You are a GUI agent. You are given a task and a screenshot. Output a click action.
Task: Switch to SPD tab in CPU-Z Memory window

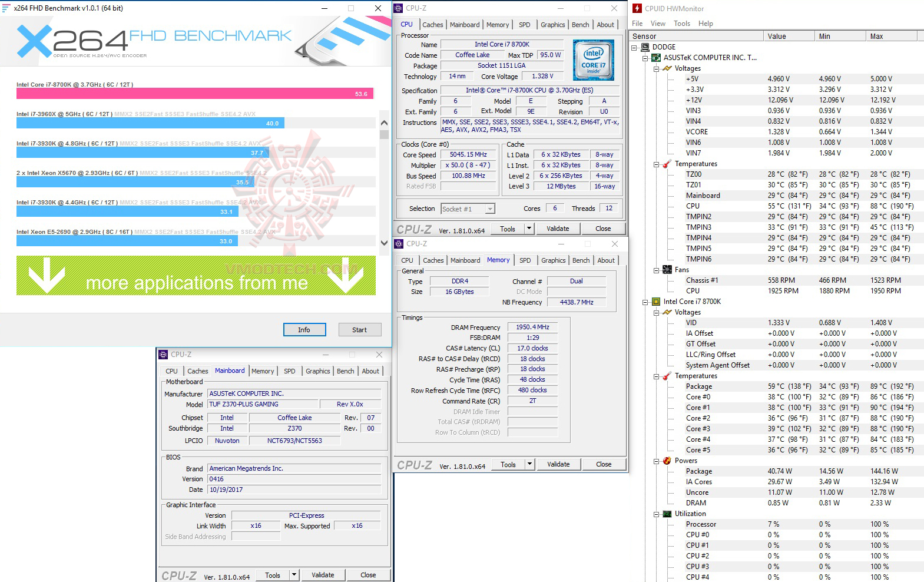pos(525,260)
